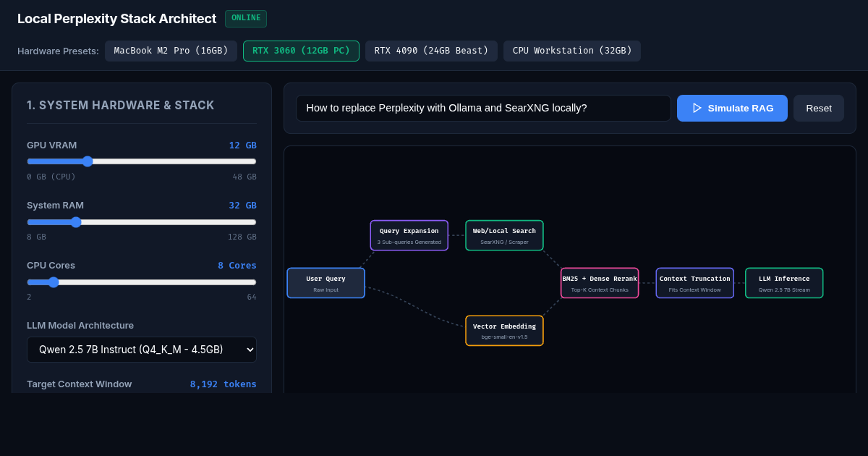Click the '32 GB' System RAM value
The width and height of the screenshot is (868, 456).
pos(243,206)
